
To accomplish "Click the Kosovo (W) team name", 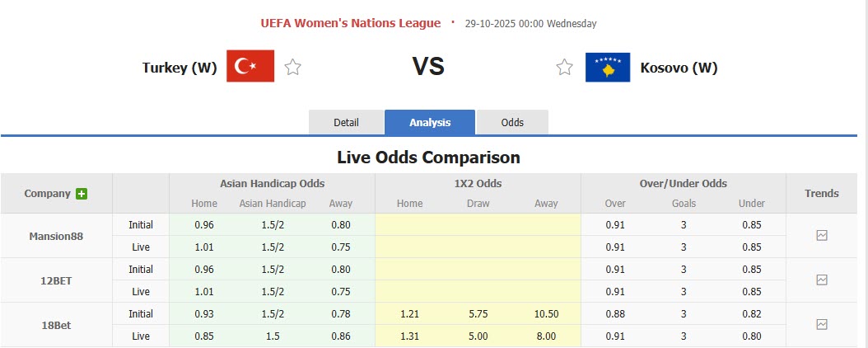I will click(679, 68).
